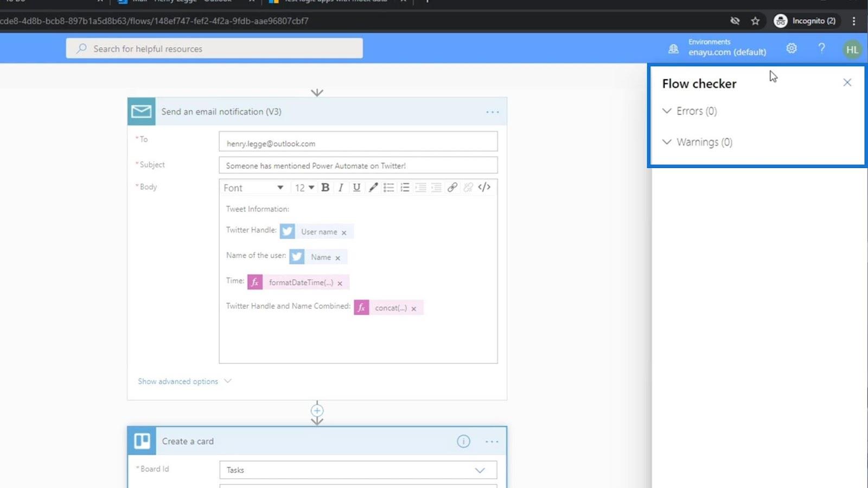This screenshot has width=868, height=488.
Task: Switch to HTML code view
Action: (x=484, y=187)
